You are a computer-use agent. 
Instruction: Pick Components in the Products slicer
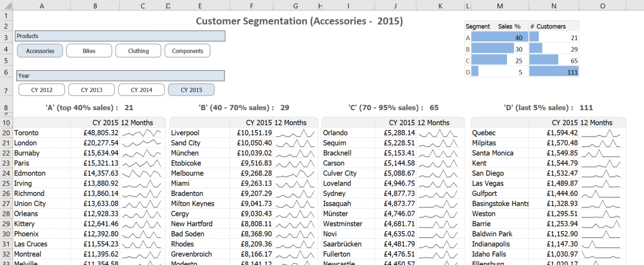click(187, 51)
